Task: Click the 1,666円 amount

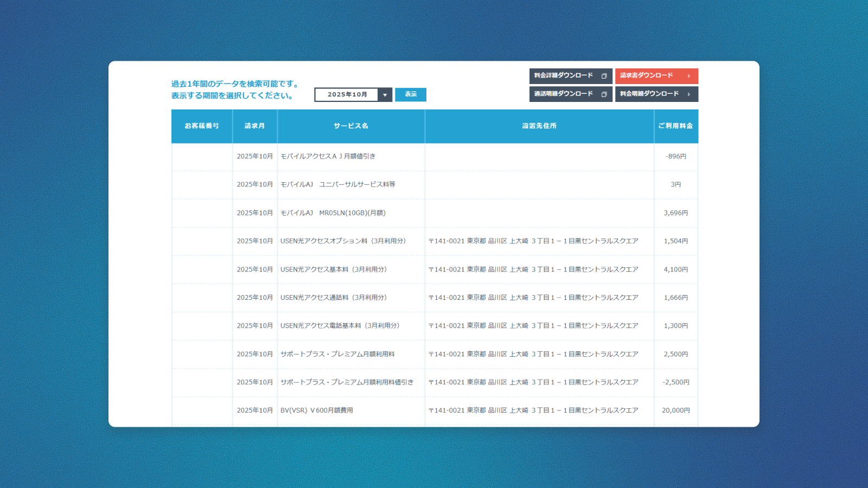Action: point(676,298)
